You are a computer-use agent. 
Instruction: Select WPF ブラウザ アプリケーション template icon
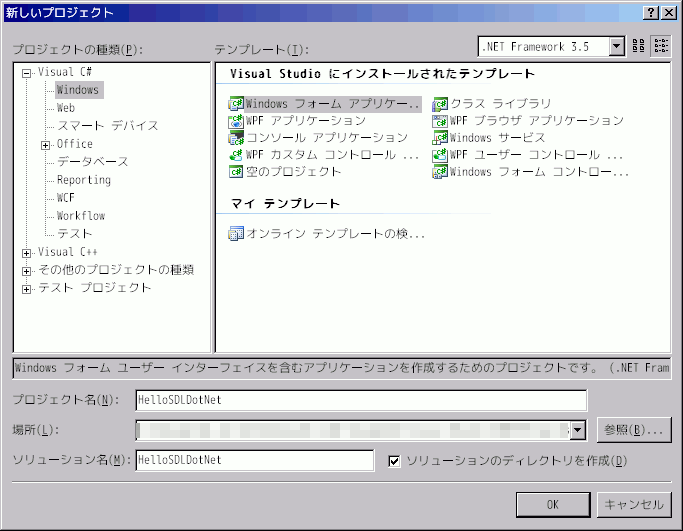click(440, 121)
